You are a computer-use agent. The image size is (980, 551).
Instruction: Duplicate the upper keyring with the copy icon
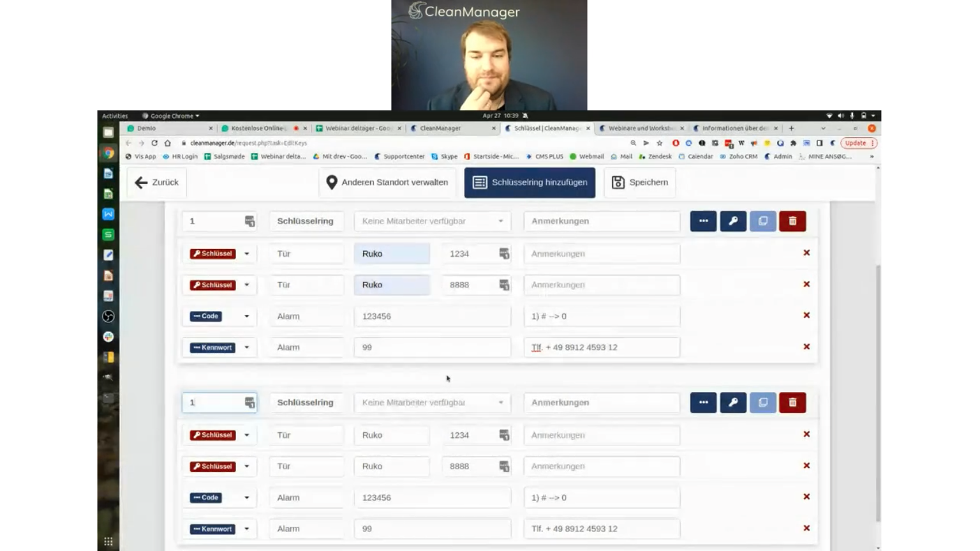(763, 221)
